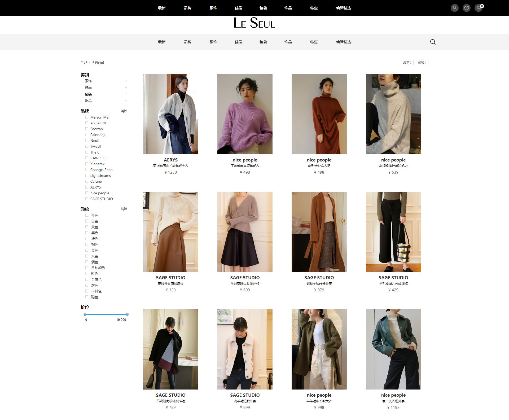This screenshot has height=420, width=509.
Task: Expand the 饰品 category plus icon
Action: (x=126, y=101)
